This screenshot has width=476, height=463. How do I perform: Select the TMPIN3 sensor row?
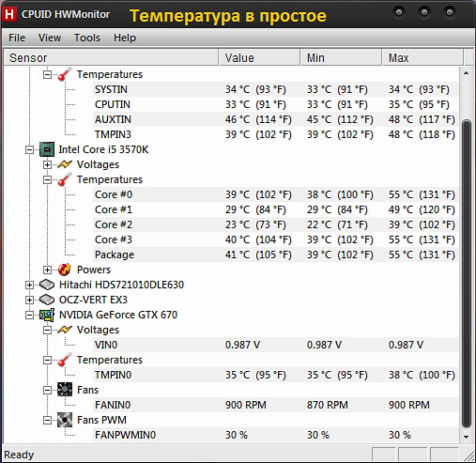pyautogui.click(x=275, y=134)
